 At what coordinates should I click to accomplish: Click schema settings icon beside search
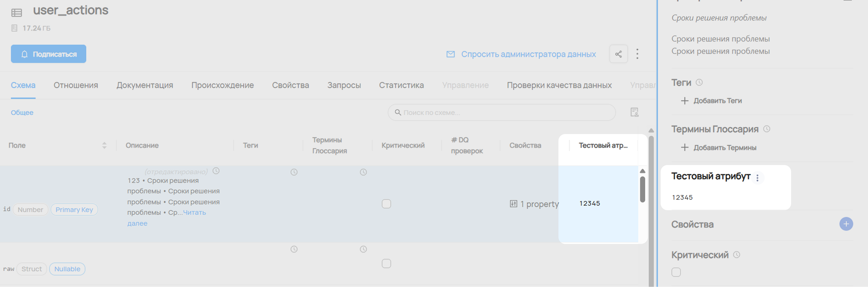tap(634, 112)
